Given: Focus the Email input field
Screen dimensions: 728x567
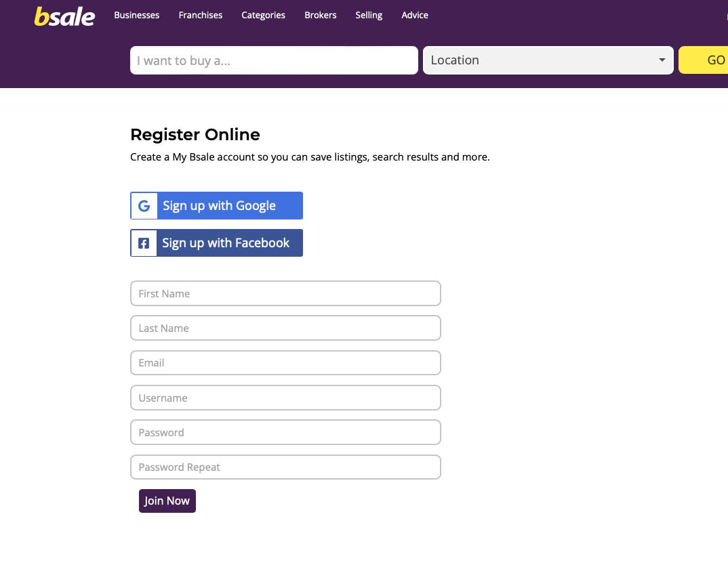Looking at the screenshot, I should 285,363.
